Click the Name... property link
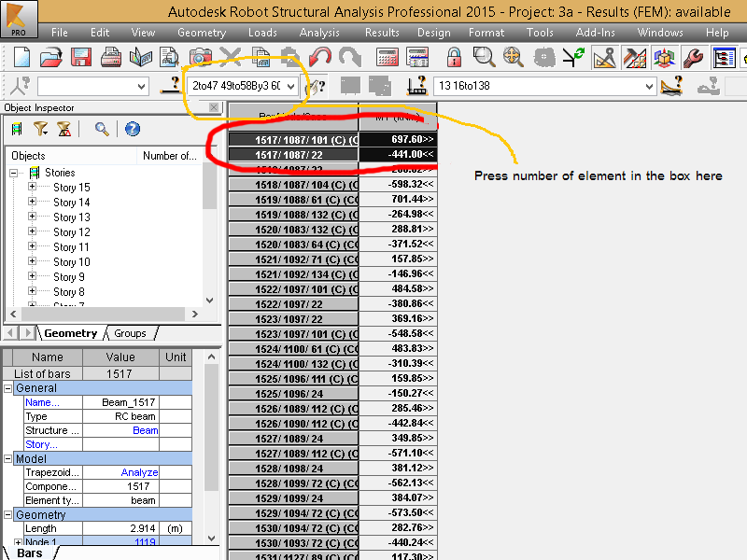Image resolution: width=747 pixels, height=560 pixels. click(x=42, y=402)
